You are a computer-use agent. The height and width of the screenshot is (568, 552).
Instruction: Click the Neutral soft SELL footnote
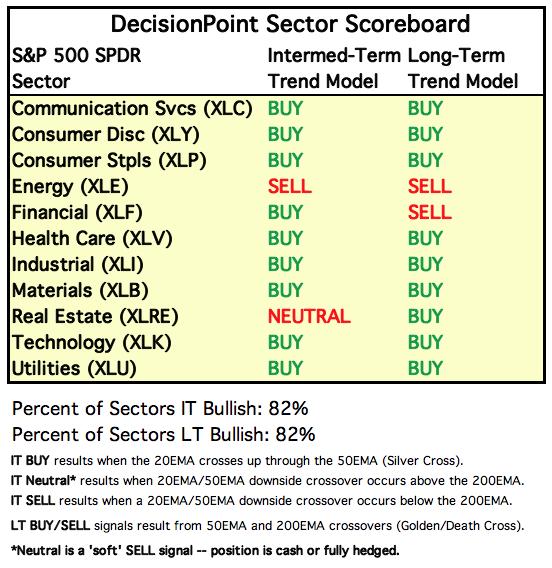click(205, 551)
